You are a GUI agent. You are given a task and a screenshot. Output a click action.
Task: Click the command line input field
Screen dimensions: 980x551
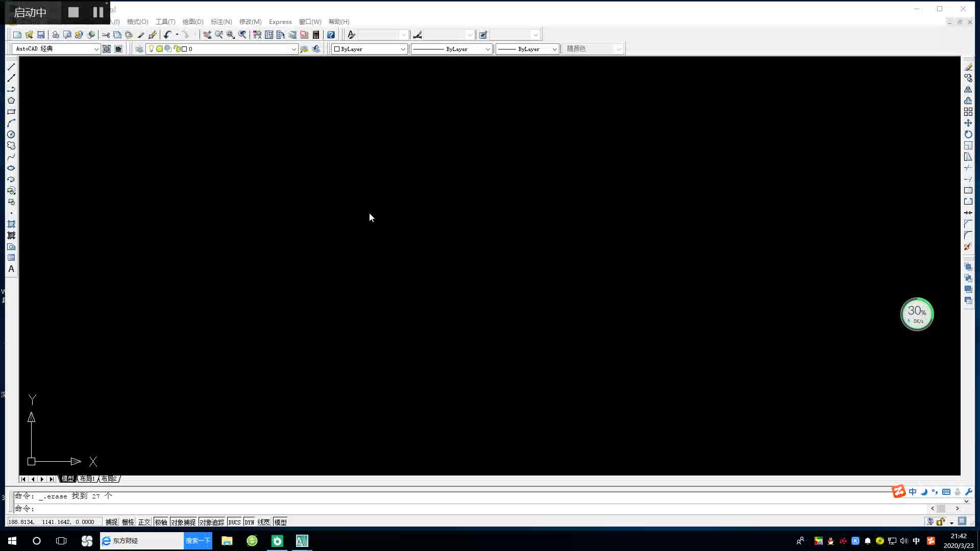470,509
